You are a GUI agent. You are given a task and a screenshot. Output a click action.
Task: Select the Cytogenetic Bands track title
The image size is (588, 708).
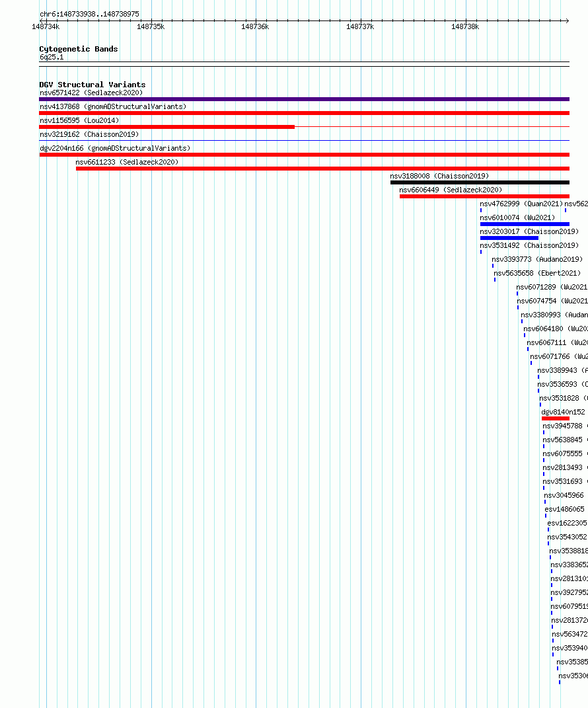point(79,49)
